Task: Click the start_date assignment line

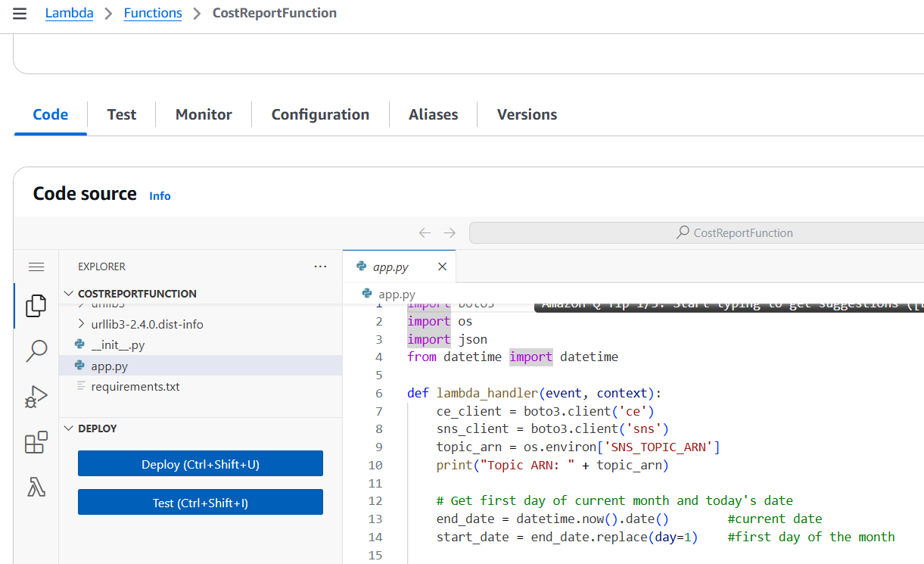Action: pyautogui.click(x=567, y=537)
